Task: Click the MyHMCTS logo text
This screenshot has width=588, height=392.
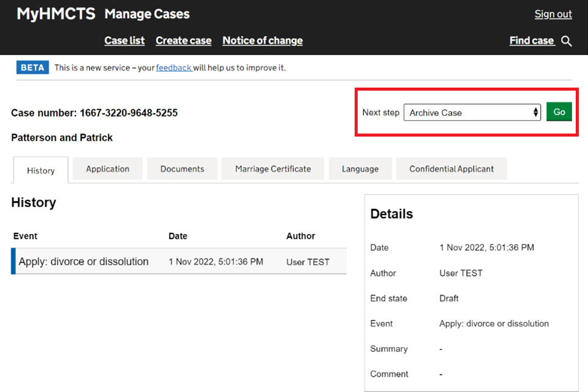Action: click(x=56, y=14)
